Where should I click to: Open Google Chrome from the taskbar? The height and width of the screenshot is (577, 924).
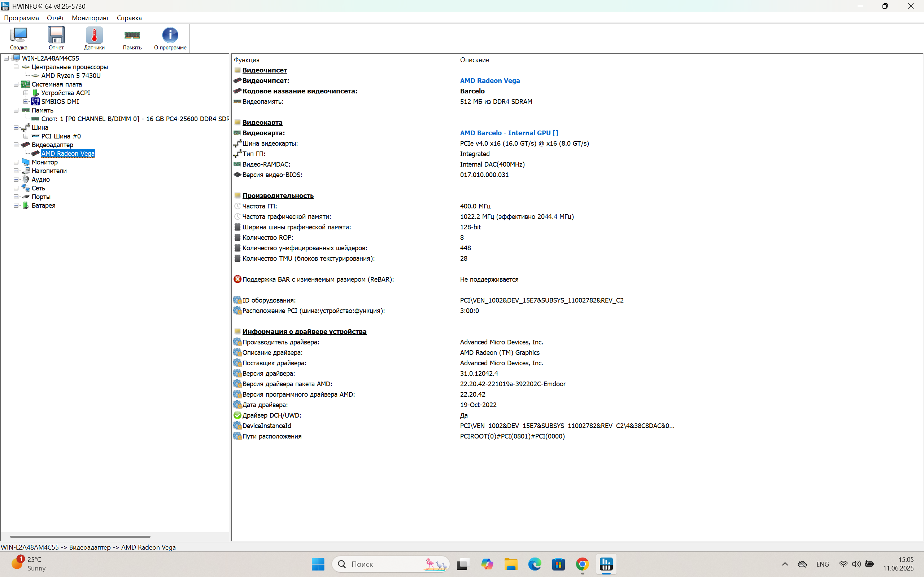(582, 564)
